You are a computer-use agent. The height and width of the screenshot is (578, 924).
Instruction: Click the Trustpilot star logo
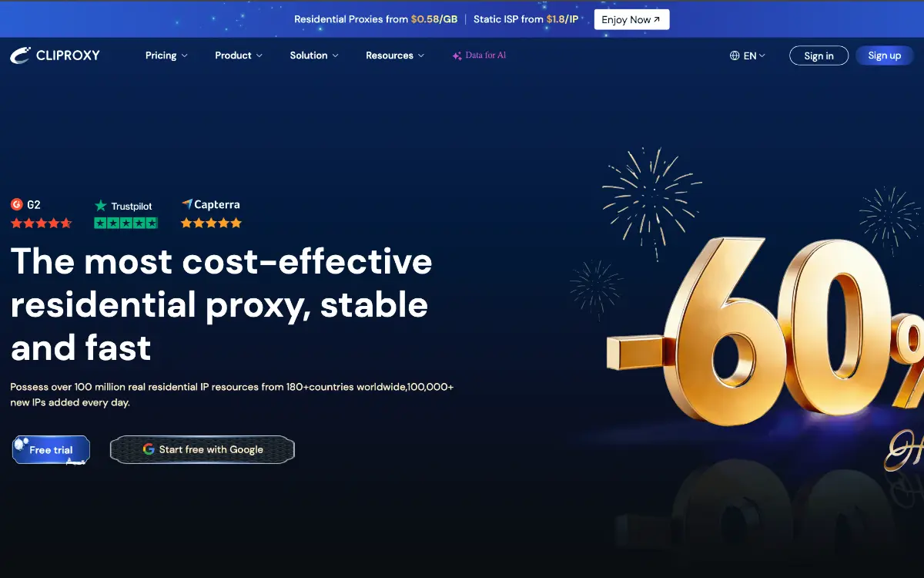pyautogui.click(x=100, y=206)
